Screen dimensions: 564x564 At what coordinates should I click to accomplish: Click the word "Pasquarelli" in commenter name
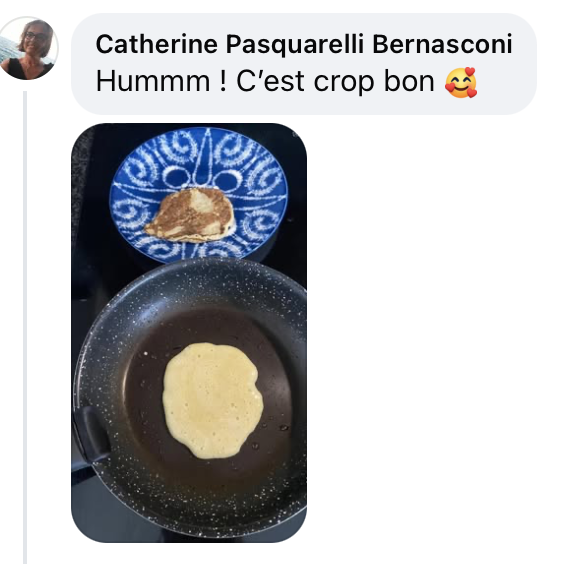pos(295,44)
